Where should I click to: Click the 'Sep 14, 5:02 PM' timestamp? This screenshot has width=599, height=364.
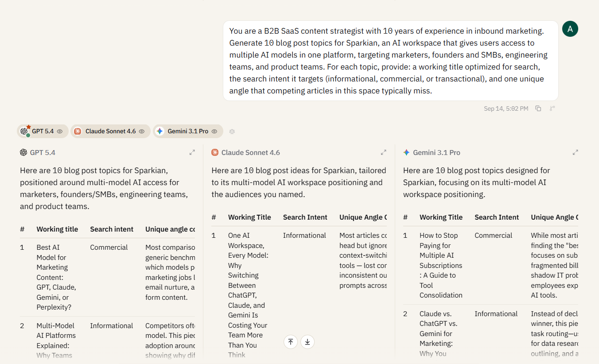click(x=506, y=108)
